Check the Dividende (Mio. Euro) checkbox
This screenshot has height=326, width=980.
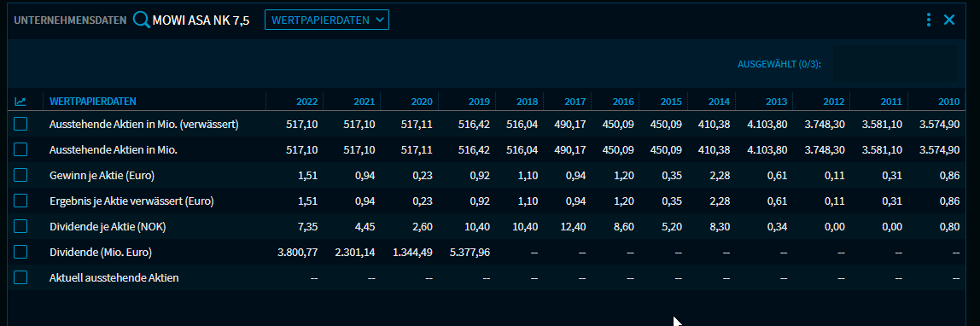[x=20, y=253]
